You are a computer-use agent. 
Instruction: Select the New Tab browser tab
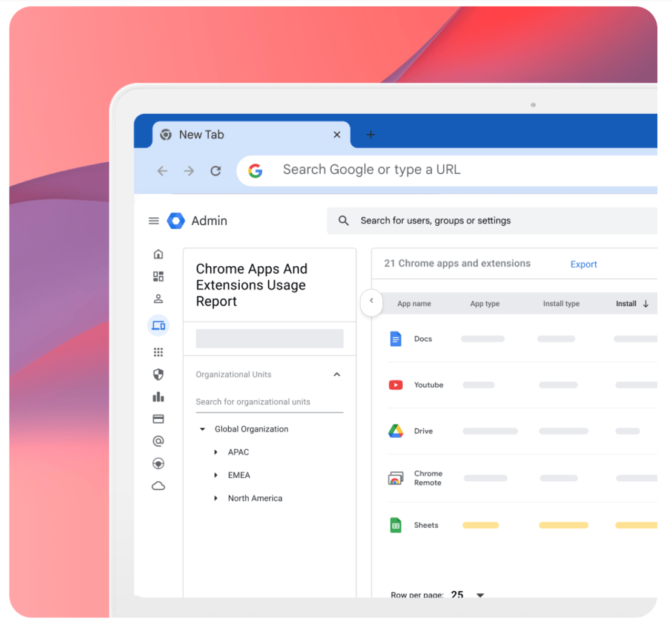pos(251,134)
